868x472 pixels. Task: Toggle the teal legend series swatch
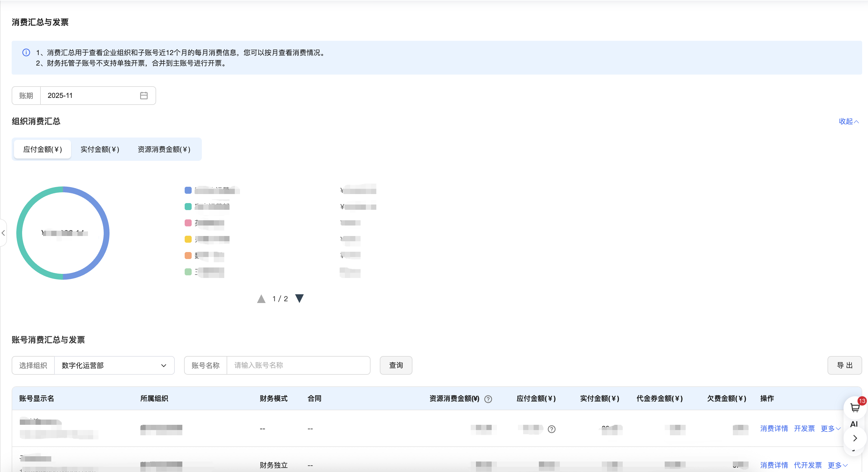tap(188, 207)
